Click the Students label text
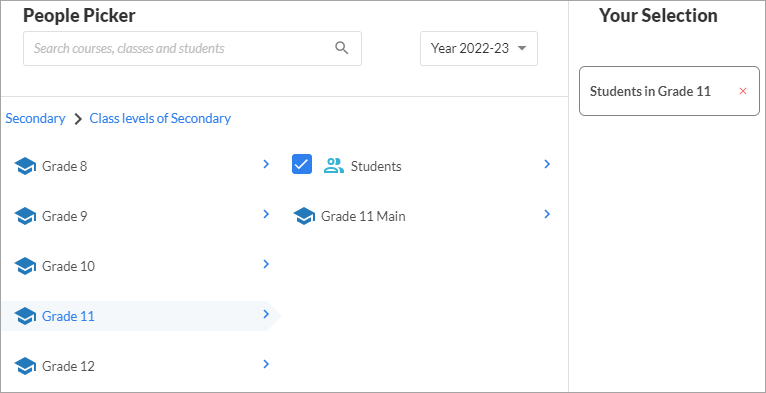766x393 pixels. point(376,166)
